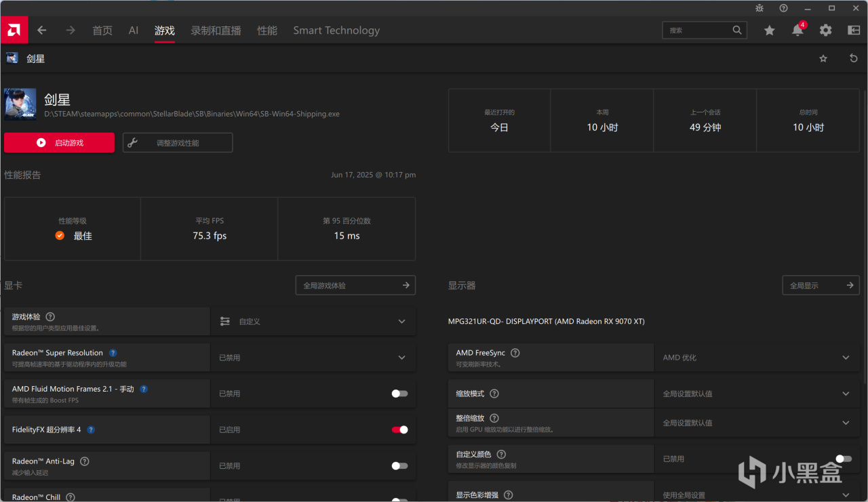The width and height of the screenshot is (868, 502).
Task: Click the MPG321UR-QD- DISPLAYPORT monitor name
Action: pos(547,321)
